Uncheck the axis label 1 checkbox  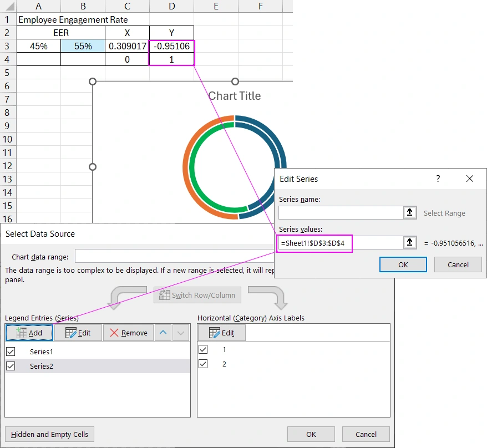click(x=203, y=349)
